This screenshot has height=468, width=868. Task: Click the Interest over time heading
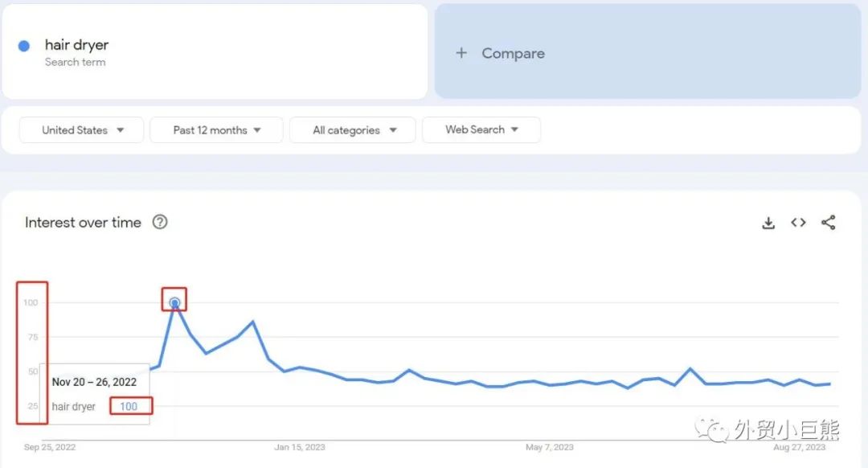click(x=83, y=223)
